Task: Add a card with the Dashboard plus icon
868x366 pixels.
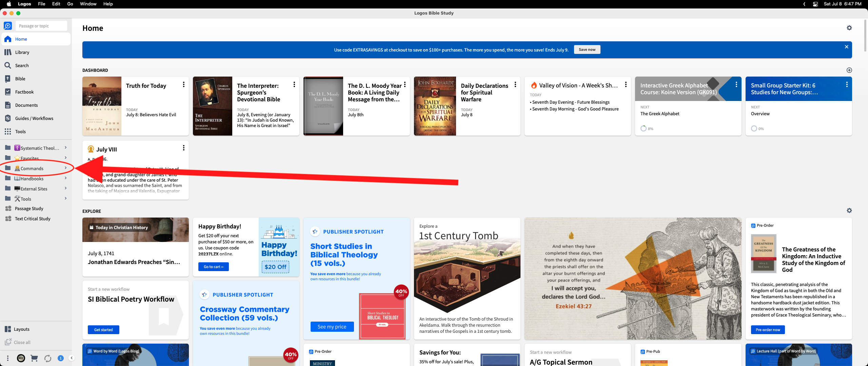Action: tap(849, 70)
